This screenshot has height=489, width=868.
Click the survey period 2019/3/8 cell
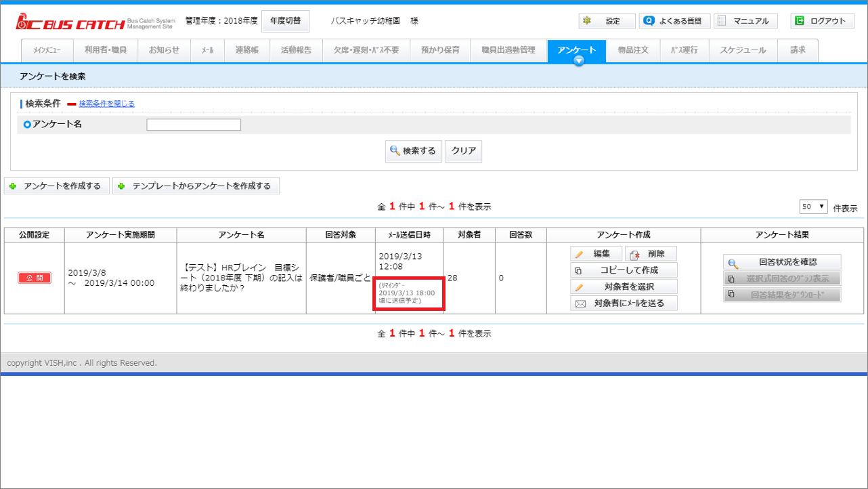click(x=121, y=278)
